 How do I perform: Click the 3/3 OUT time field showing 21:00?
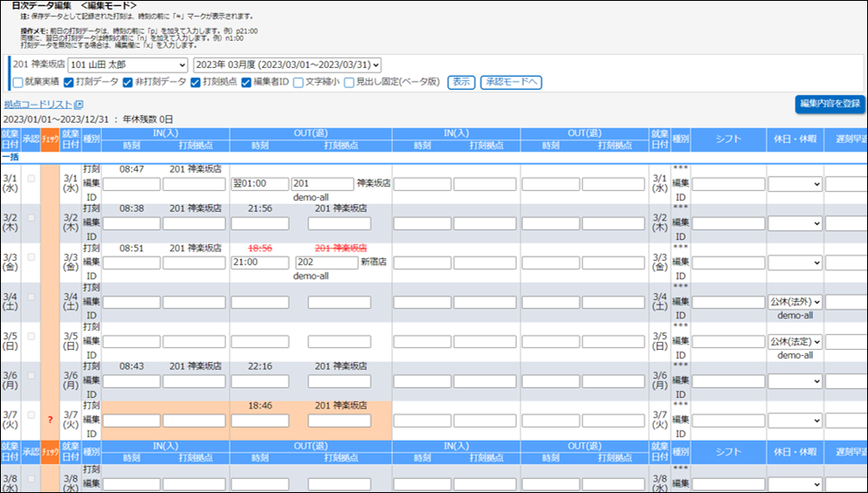[259, 263]
